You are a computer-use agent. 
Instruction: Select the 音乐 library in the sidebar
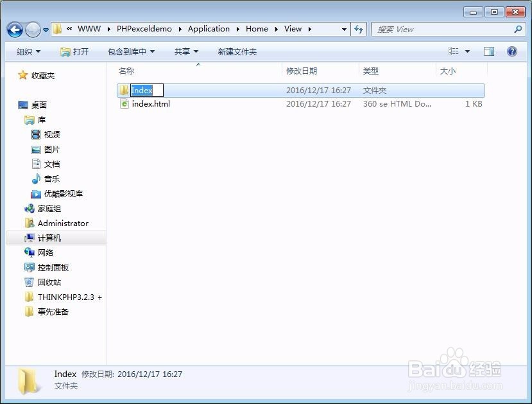[53, 179]
